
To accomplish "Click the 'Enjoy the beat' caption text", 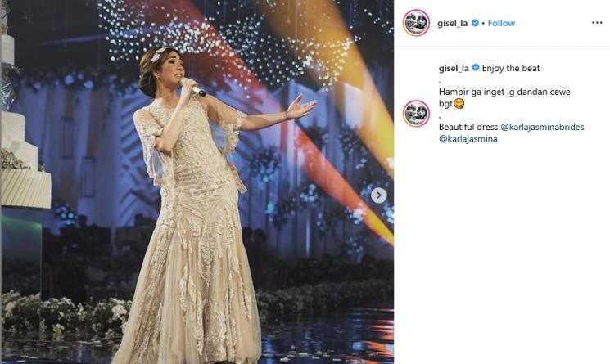I will (511, 69).
